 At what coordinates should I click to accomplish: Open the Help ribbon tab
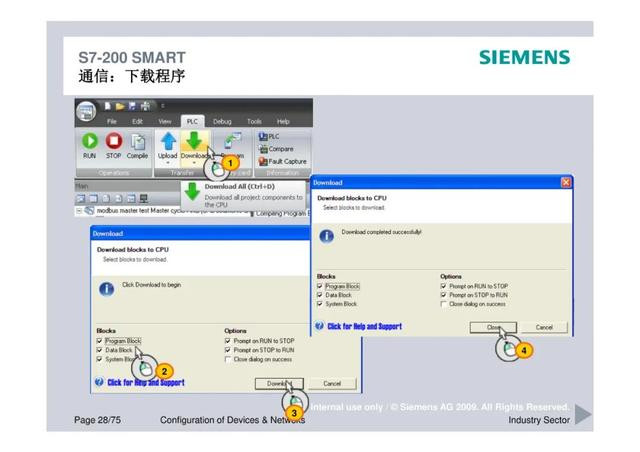[283, 121]
